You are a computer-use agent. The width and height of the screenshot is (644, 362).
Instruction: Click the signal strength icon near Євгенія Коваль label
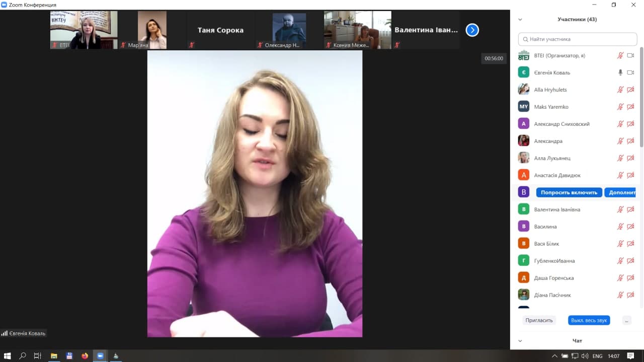(x=5, y=333)
